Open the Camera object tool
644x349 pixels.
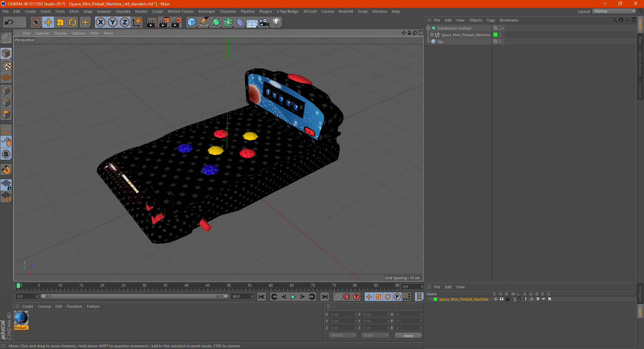point(264,22)
